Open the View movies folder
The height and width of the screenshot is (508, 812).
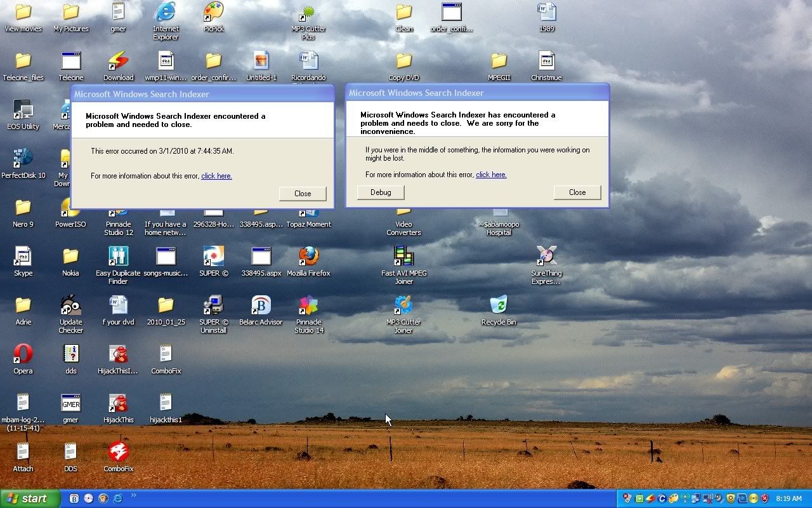point(23,17)
